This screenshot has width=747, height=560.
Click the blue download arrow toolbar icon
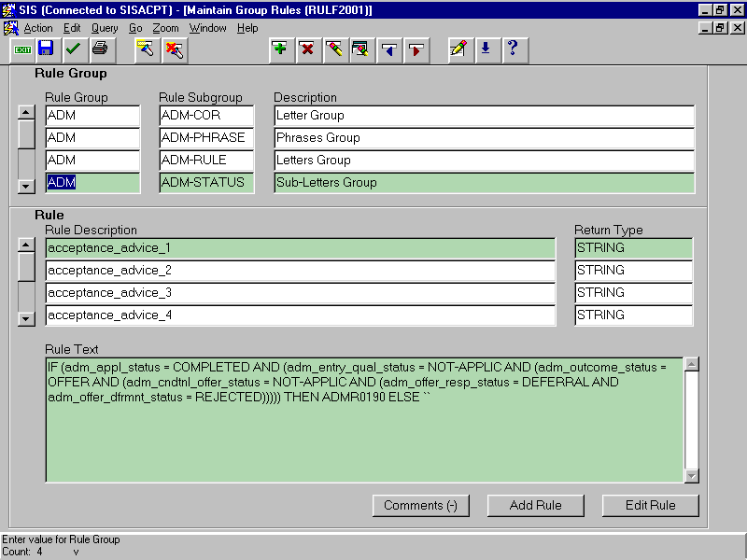(485, 49)
